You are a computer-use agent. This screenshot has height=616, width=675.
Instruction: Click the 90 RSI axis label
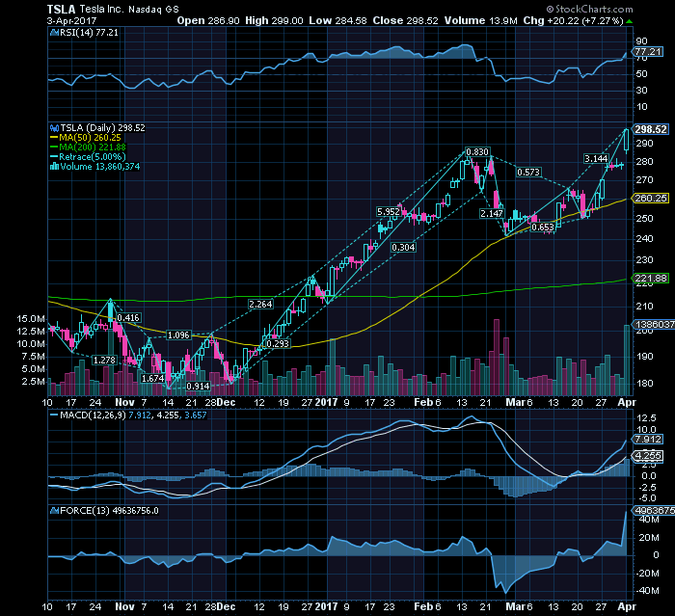click(641, 41)
